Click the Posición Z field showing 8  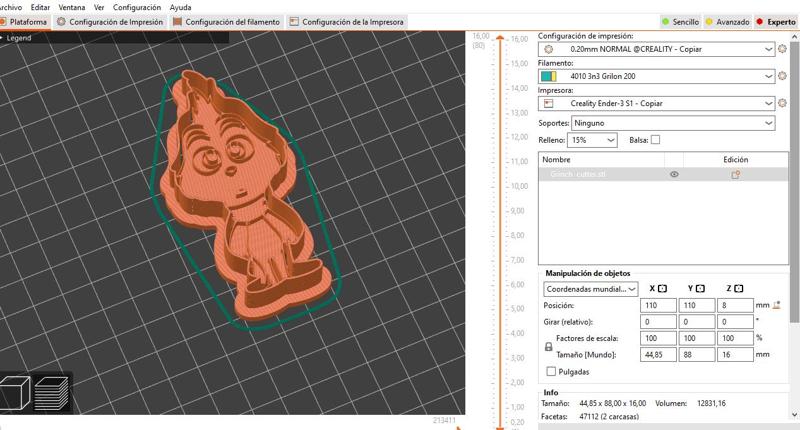(x=735, y=305)
